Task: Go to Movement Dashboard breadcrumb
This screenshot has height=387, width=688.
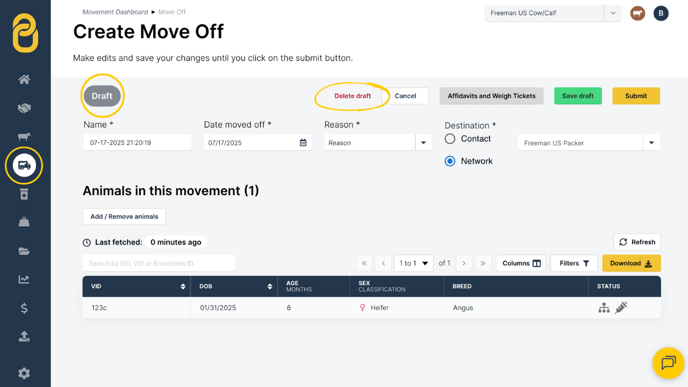Action: [115, 12]
